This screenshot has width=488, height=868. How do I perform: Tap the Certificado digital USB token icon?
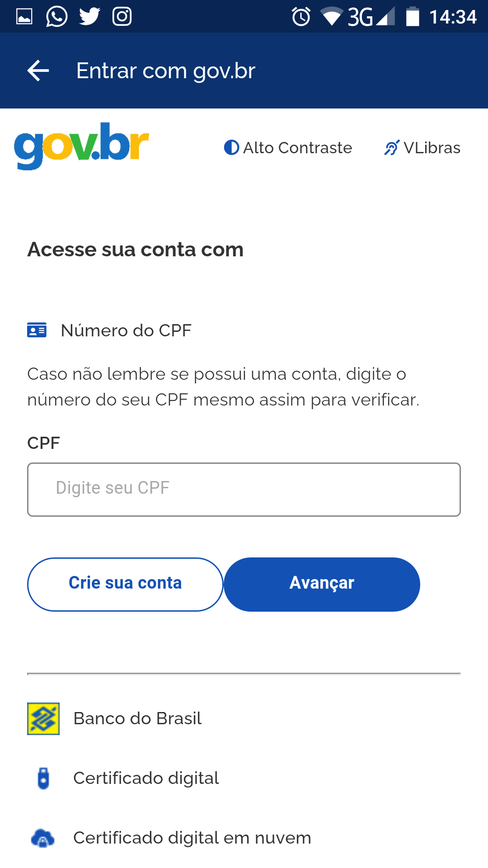43,778
